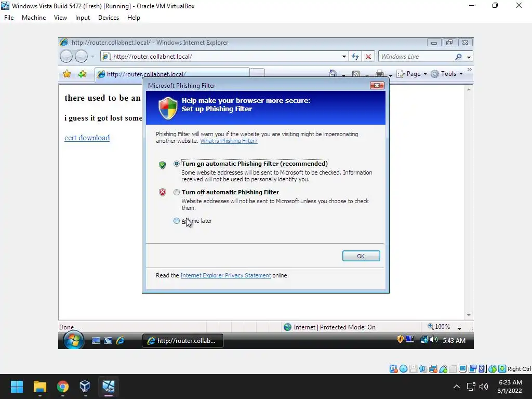Click the cert download link
The height and width of the screenshot is (399, 532).
tap(87, 138)
